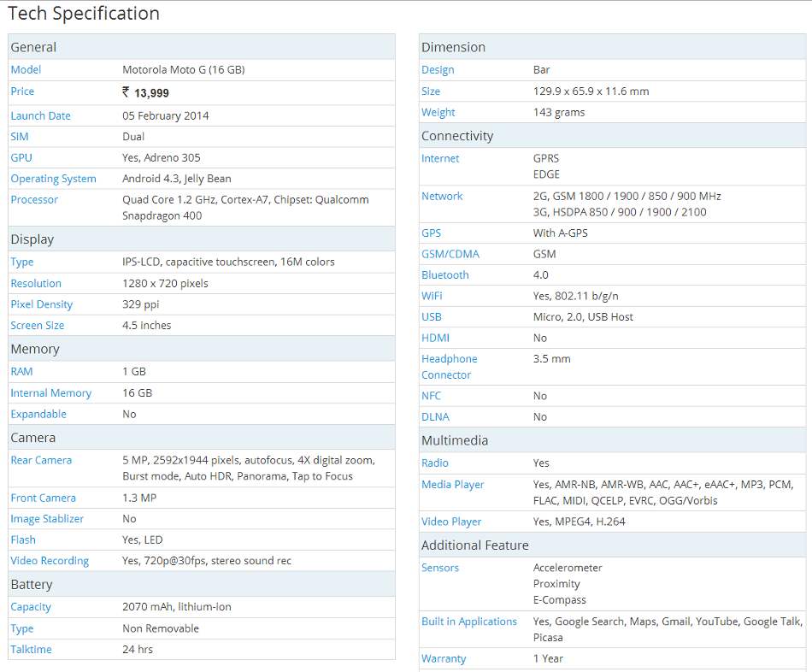Image resolution: width=812 pixels, height=672 pixels.
Task: Open Video Player link
Action: (451, 522)
